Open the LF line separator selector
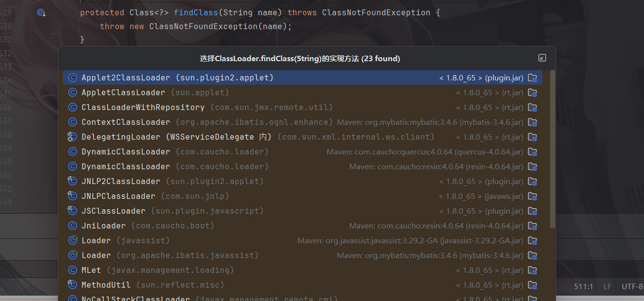The height and width of the screenshot is (301, 644). coord(607,287)
